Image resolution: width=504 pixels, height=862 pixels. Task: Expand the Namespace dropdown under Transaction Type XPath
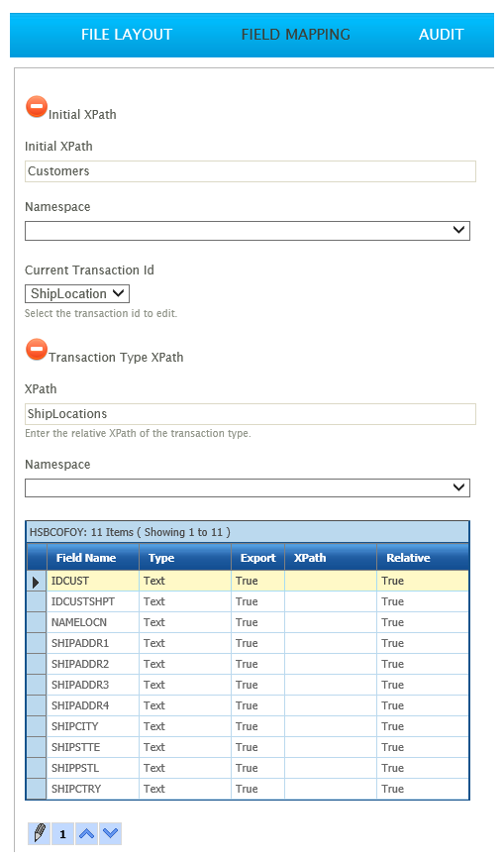tap(248, 487)
